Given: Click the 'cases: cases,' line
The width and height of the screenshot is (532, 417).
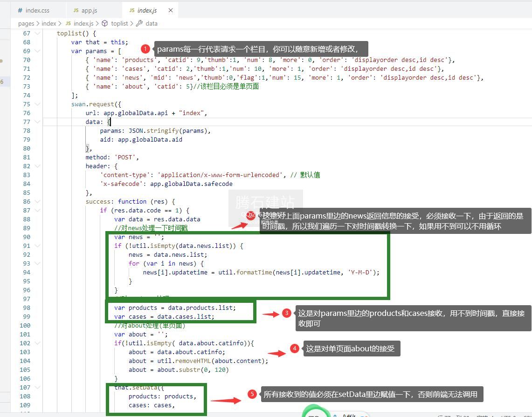Looking at the screenshot, I should pos(152,405).
